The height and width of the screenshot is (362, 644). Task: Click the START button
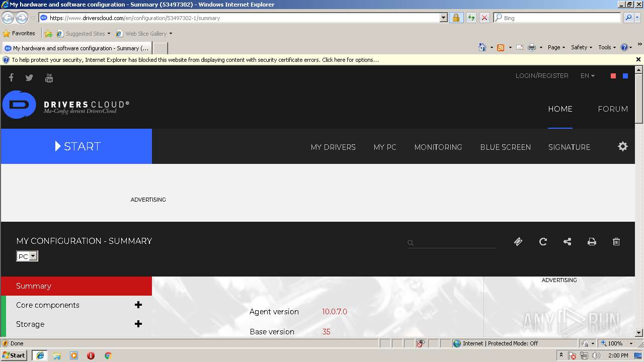(x=76, y=146)
